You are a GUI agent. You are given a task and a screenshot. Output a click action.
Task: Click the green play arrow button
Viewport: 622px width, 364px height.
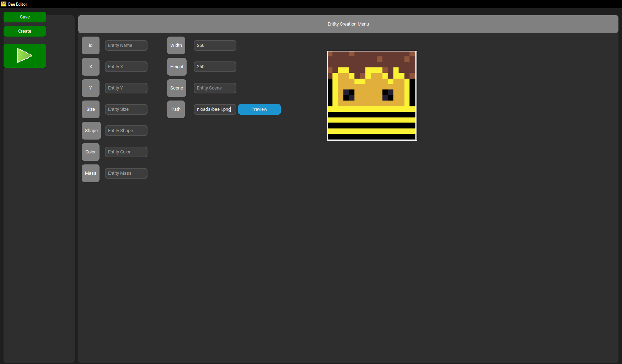point(25,56)
